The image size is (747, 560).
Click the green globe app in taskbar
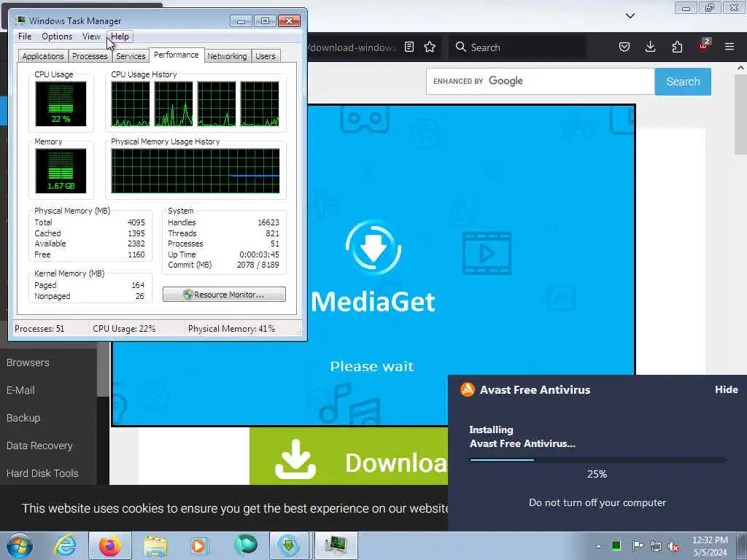coord(246,545)
